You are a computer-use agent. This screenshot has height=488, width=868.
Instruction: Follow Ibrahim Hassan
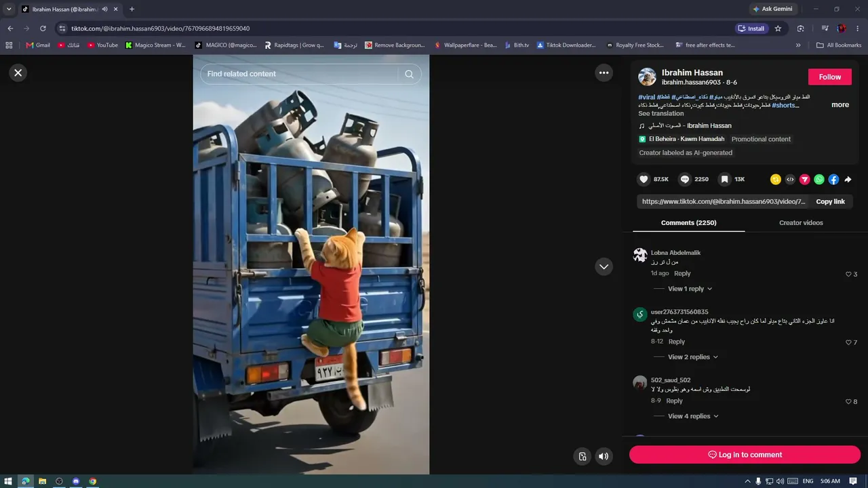829,77
